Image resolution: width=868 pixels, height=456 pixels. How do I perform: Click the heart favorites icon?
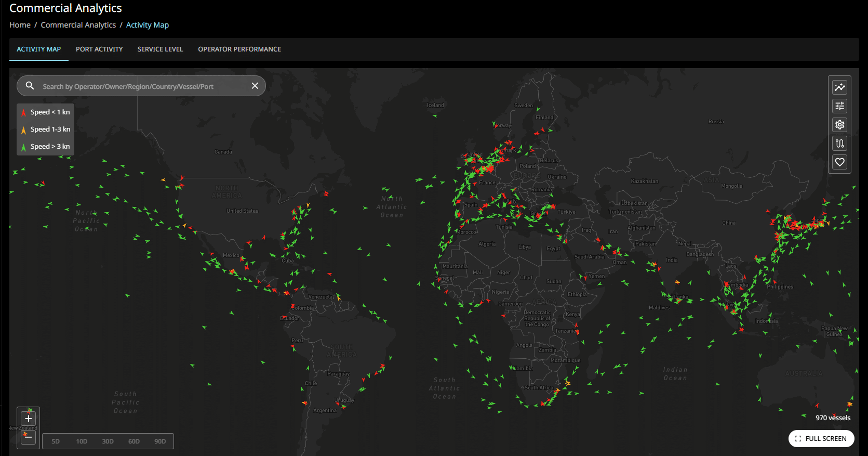click(x=839, y=162)
